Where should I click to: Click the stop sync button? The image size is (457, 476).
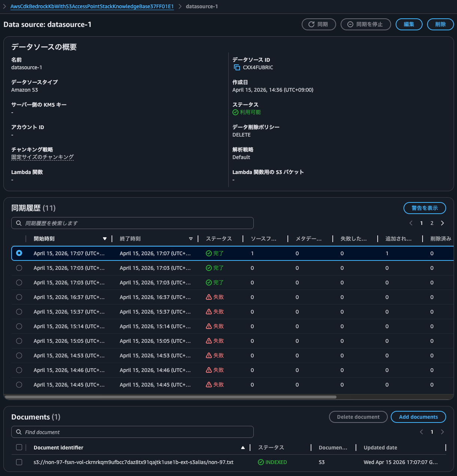(x=365, y=24)
